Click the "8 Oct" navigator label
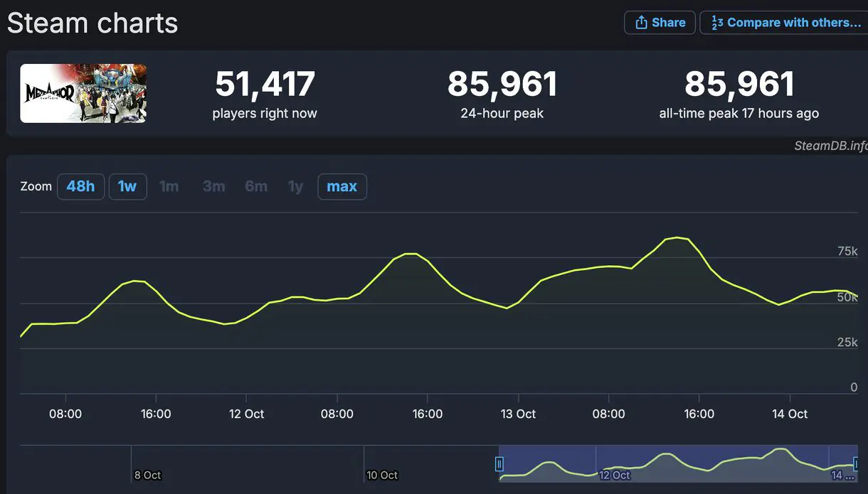The image size is (868, 494). pyautogui.click(x=147, y=475)
